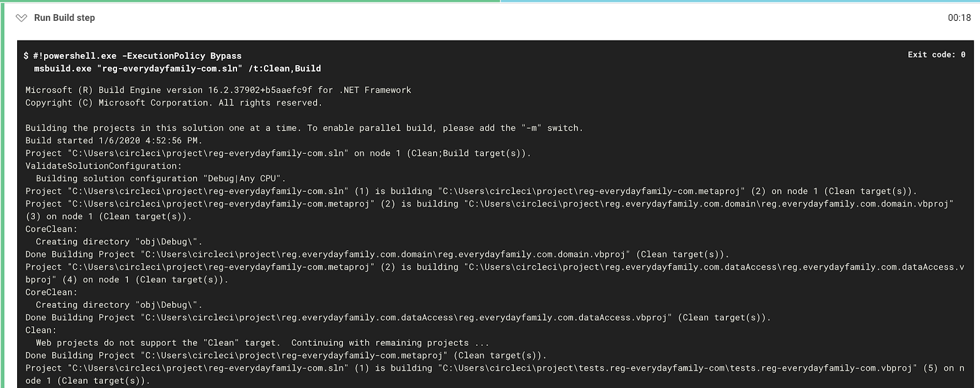Click the parallel build "-m" switch hint line

[304, 128]
